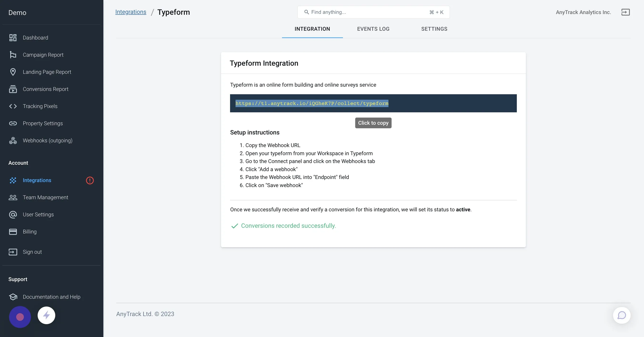Click the Documentation and Help graduation cap icon
644x337 pixels.
pyautogui.click(x=13, y=297)
